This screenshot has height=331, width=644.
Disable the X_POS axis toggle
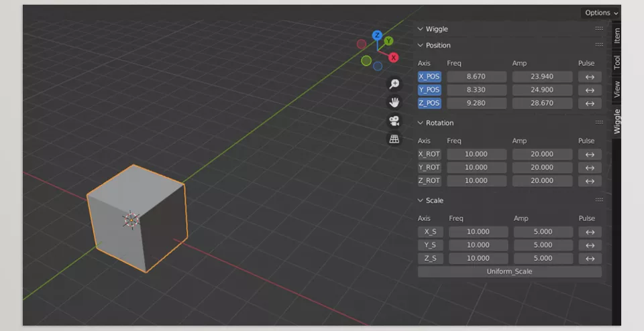tap(429, 76)
